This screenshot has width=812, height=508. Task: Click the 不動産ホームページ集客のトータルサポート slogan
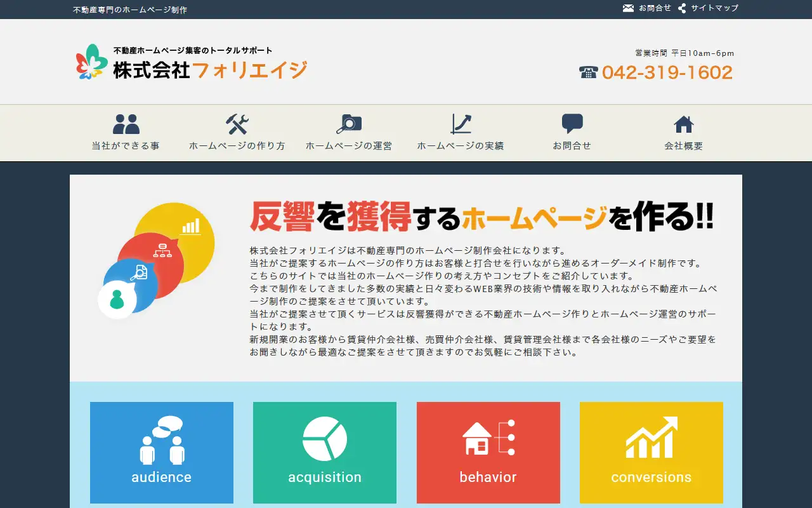click(193, 50)
